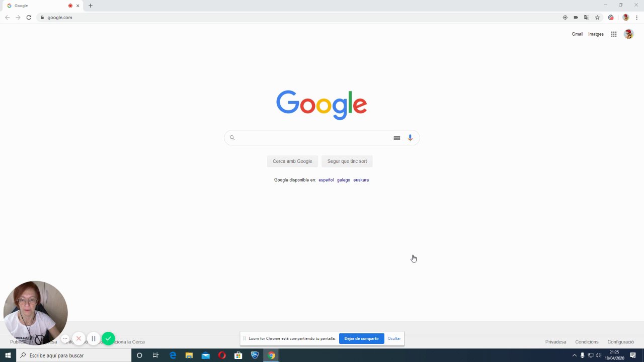Click the Loom webcam bubble

click(x=35, y=313)
